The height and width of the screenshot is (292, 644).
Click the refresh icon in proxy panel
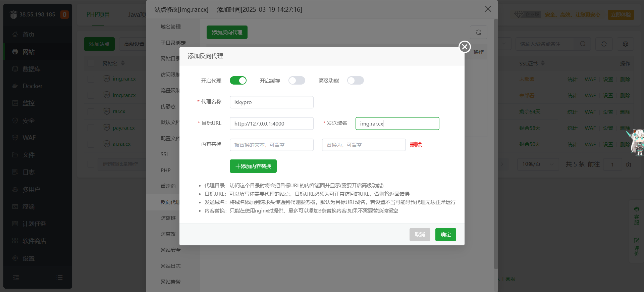tap(478, 32)
